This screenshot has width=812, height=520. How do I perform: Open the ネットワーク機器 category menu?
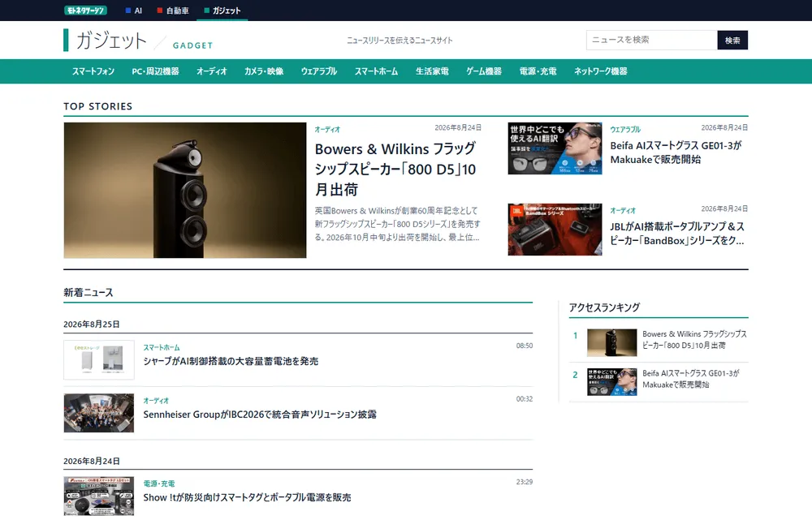(601, 71)
